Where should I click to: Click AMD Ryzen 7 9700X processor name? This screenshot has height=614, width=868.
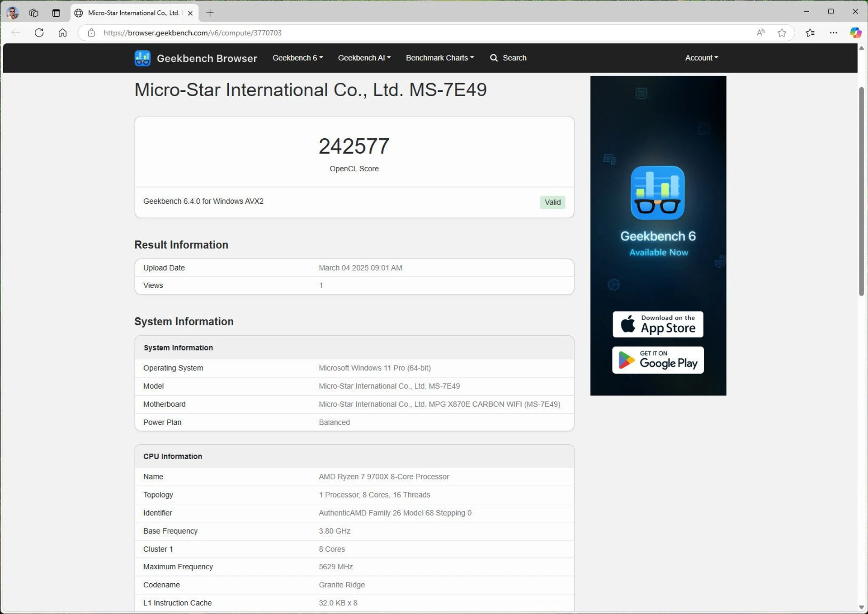coord(384,477)
